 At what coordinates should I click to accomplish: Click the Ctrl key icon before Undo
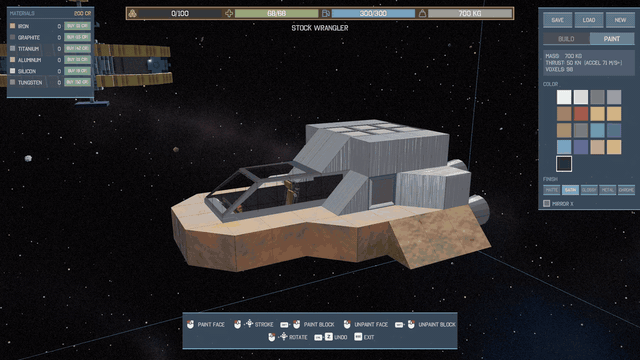[x=318, y=338]
